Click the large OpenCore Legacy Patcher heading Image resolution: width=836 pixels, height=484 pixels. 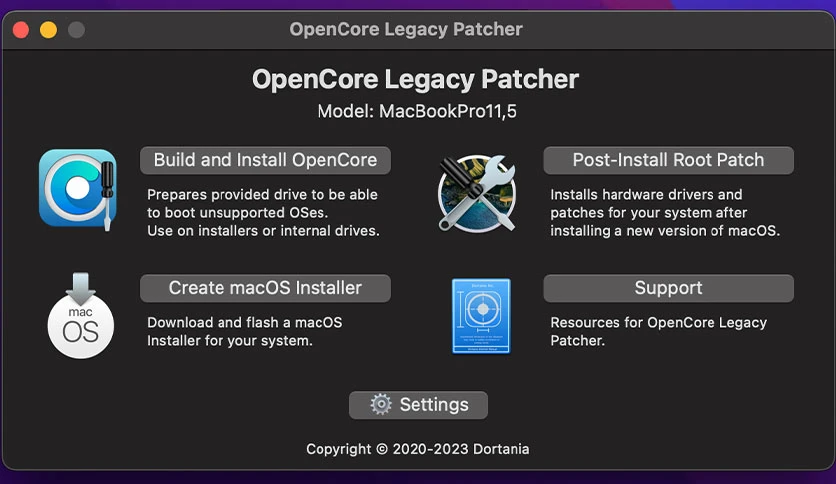point(415,79)
